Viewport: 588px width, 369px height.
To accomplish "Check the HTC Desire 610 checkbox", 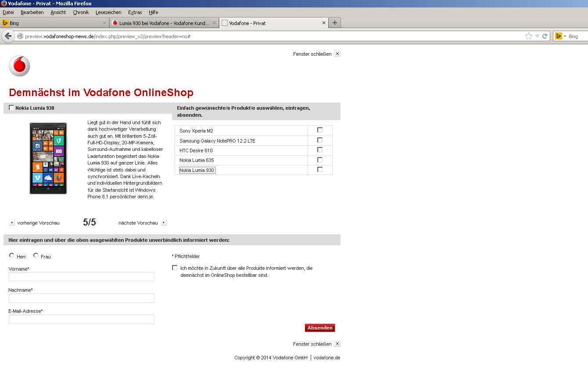I will coord(320,150).
